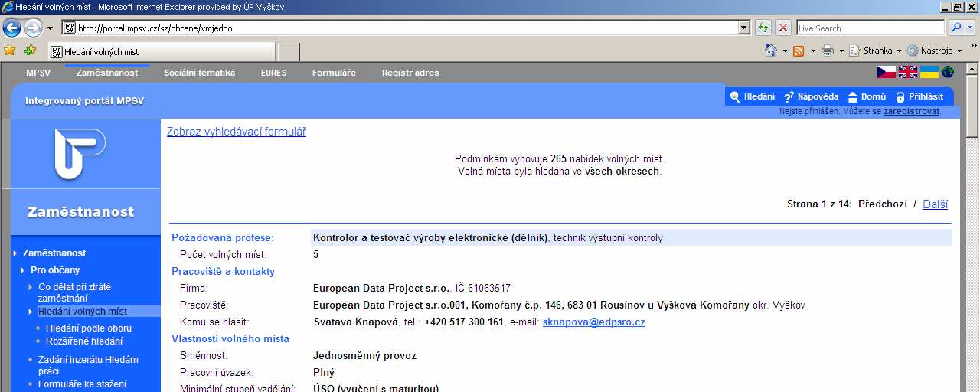The width and height of the screenshot is (980, 392).
Task: Switch the site language via Czech flag
Action: (887, 72)
